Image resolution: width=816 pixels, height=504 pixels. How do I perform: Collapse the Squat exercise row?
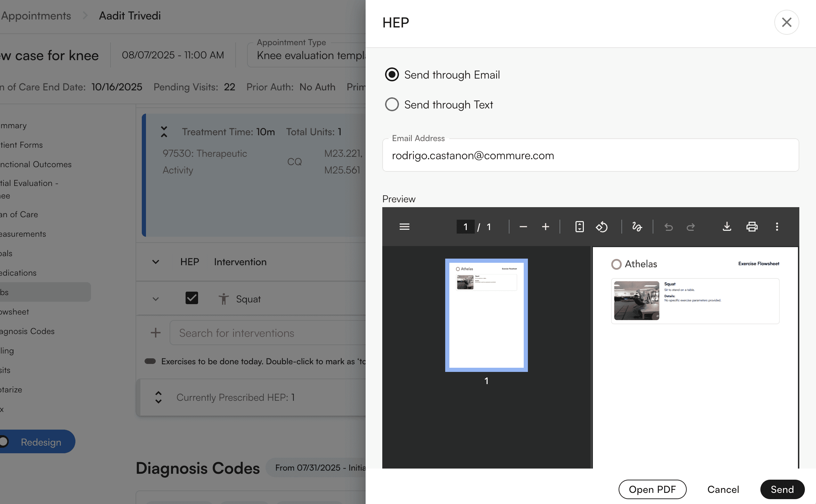(x=155, y=299)
